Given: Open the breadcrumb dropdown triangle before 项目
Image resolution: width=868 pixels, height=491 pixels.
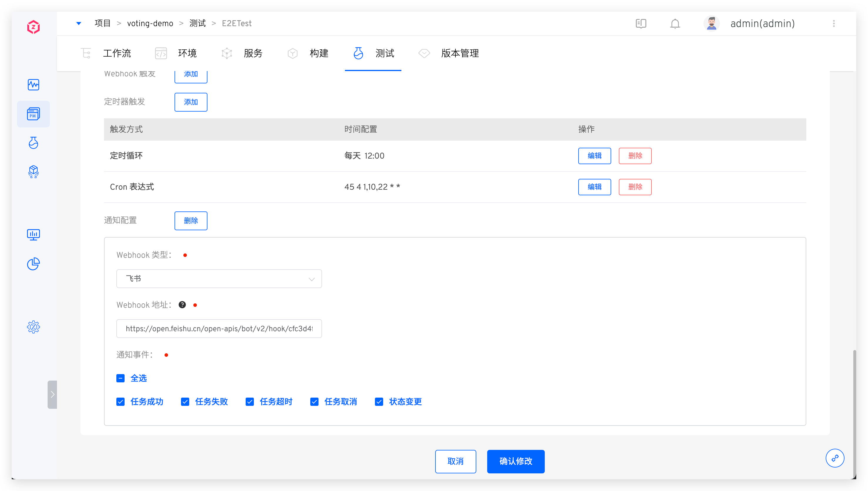Looking at the screenshot, I should click(79, 23).
